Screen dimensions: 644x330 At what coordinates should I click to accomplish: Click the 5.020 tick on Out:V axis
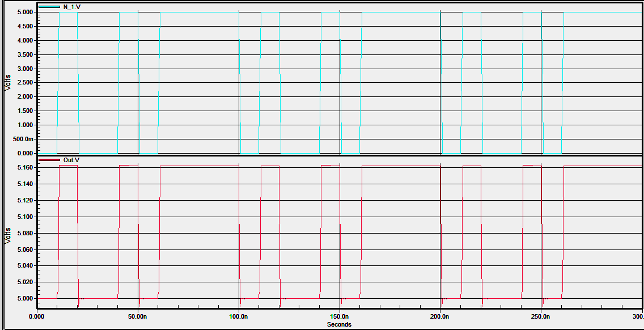[x=26, y=282]
